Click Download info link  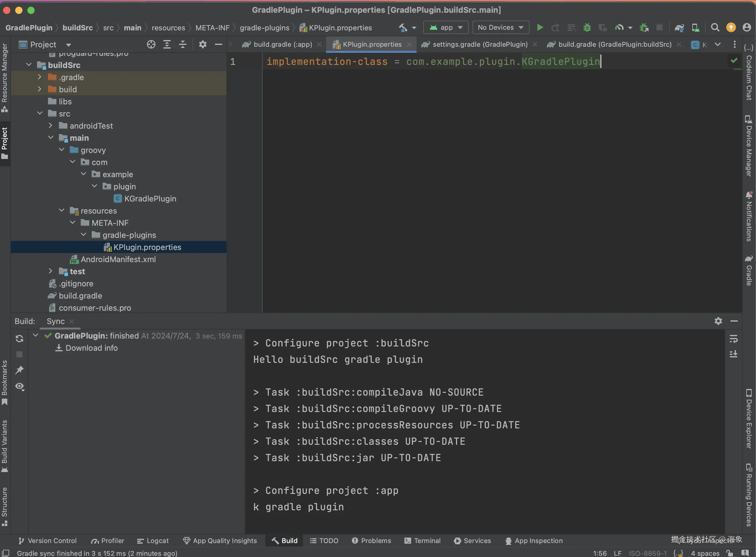tap(91, 348)
